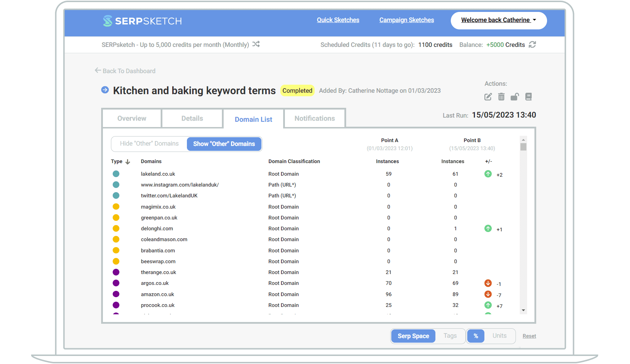The image size is (630, 364).
Task: Click the purple type dot for therange.co.uk
Action: click(116, 272)
